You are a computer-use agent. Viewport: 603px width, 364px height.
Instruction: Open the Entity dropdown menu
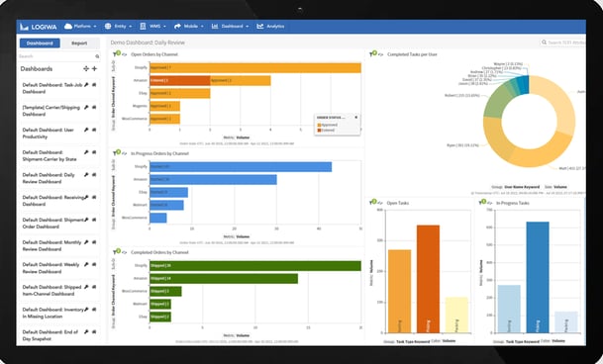118,26
